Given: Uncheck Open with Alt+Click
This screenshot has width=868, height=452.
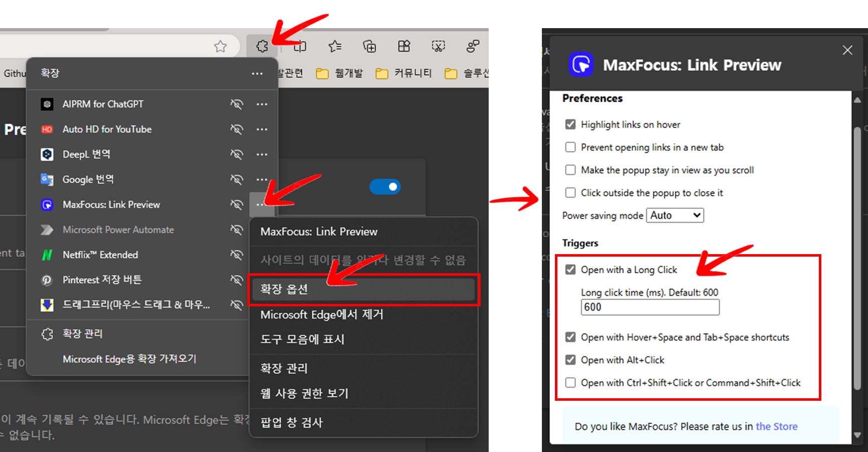Looking at the screenshot, I should pos(570,360).
